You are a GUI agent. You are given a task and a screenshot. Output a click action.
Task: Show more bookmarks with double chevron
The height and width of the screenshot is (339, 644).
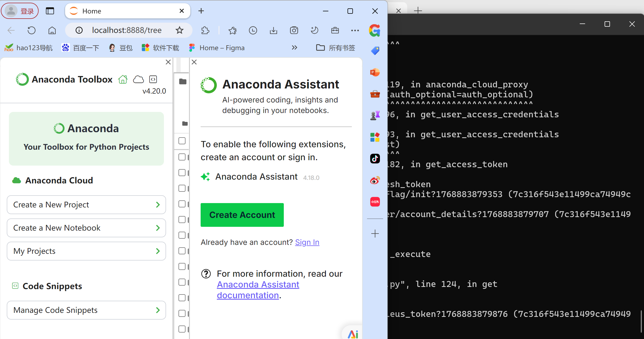click(294, 48)
